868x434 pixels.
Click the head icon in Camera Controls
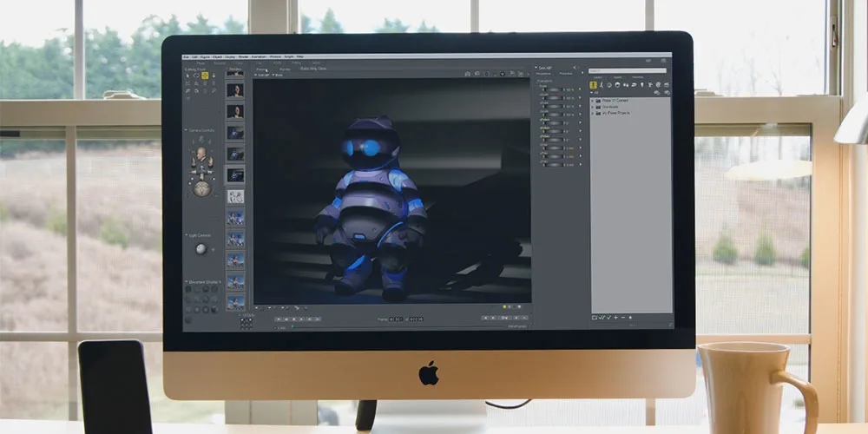pos(201,154)
